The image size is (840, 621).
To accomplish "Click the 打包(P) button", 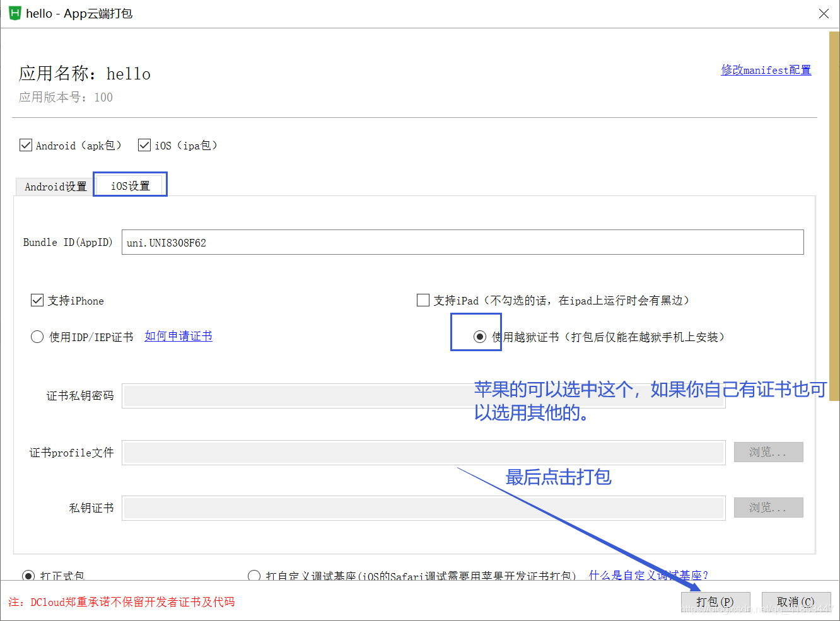I will coord(715,602).
